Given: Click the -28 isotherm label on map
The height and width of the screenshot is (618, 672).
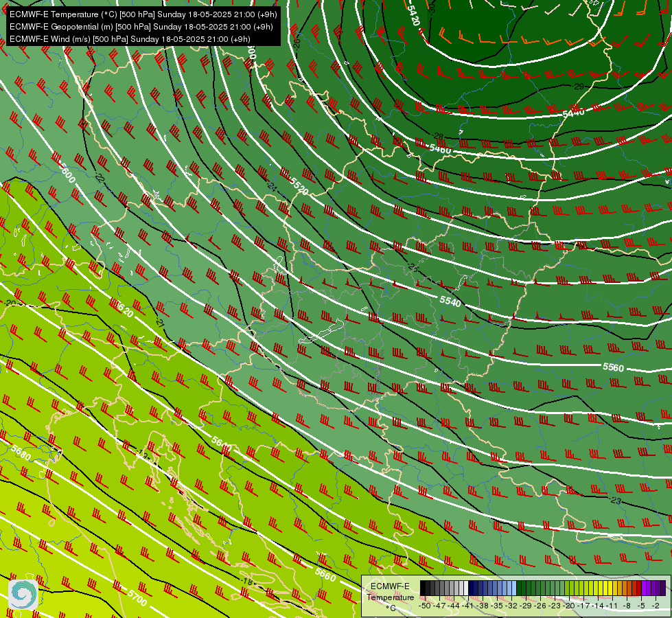Looking at the screenshot, I should coord(437,137).
